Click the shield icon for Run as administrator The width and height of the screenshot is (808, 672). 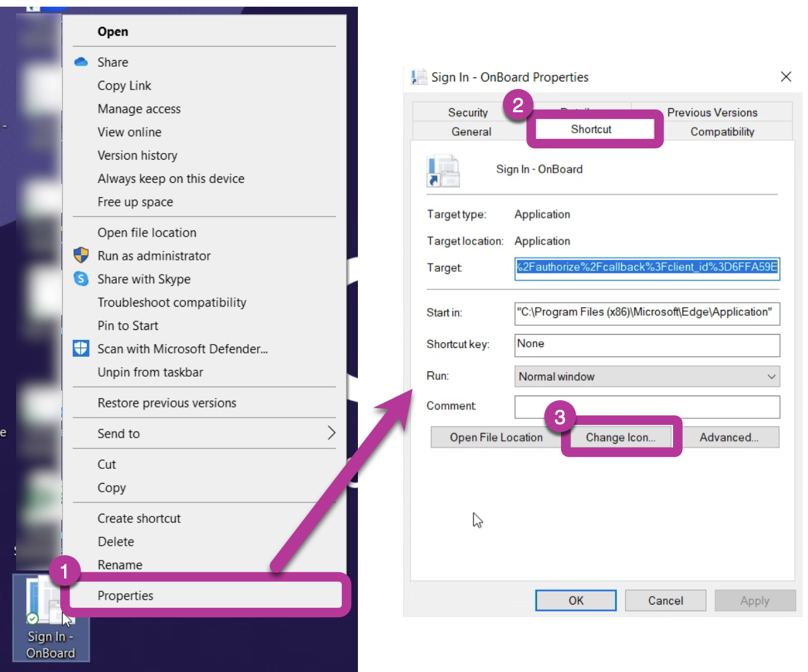pyautogui.click(x=81, y=256)
